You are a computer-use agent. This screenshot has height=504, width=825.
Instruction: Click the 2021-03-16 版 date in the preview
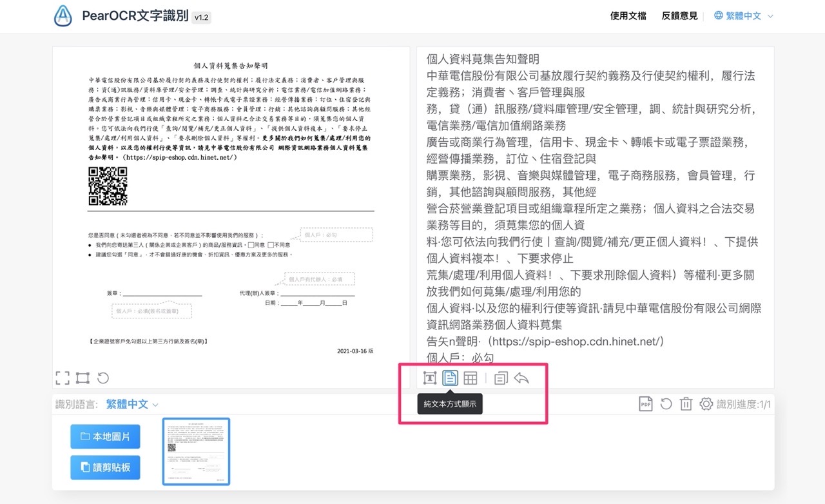[355, 351]
